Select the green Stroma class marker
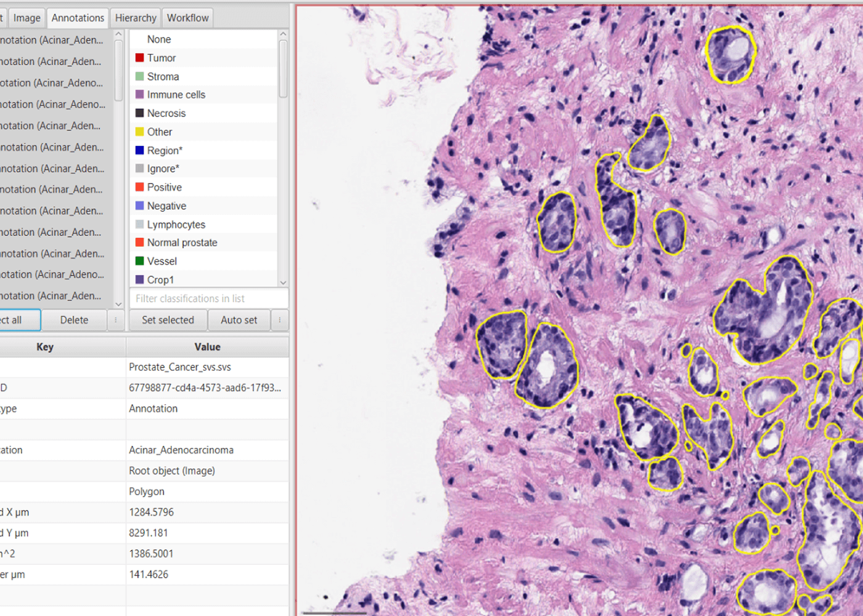 click(x=139, y=76)
